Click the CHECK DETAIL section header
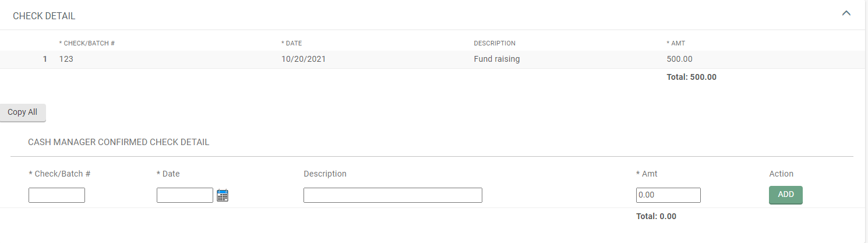This screenshot has height=243, width=868. tap(44, 16)
